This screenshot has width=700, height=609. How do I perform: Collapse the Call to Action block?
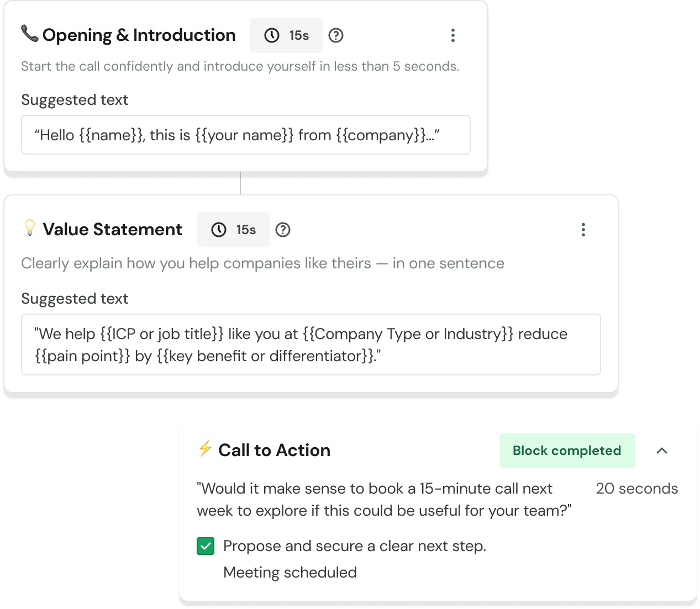coord(662,451)
